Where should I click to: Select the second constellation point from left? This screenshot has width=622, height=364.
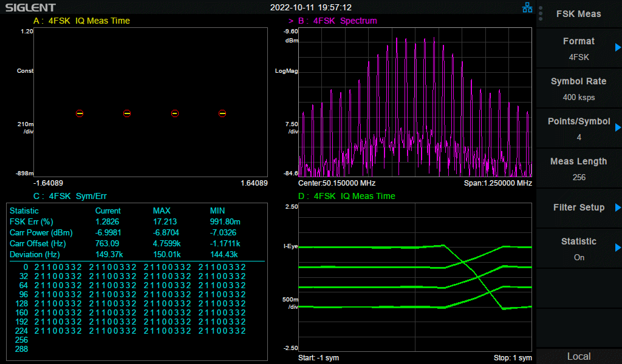(x=127, y=113)
